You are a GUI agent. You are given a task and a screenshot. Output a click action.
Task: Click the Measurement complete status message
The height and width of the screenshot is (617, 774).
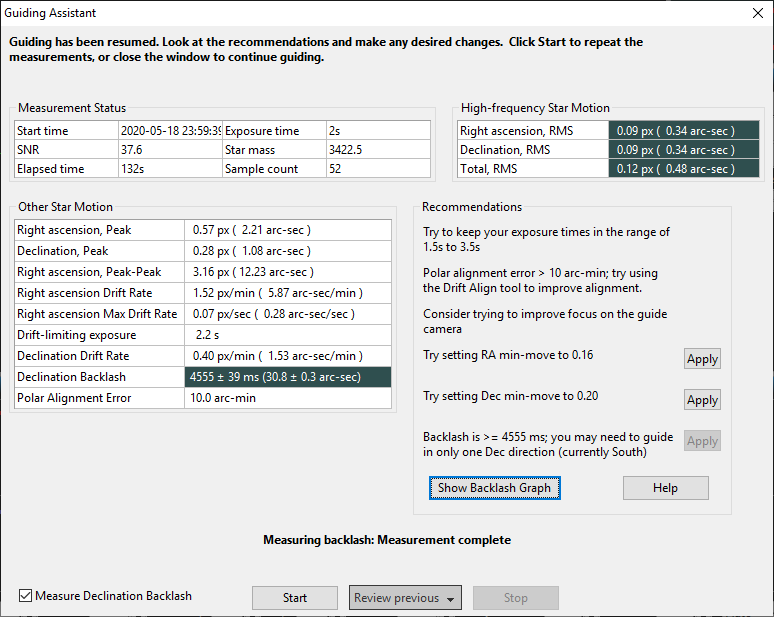tap(387, 540)
